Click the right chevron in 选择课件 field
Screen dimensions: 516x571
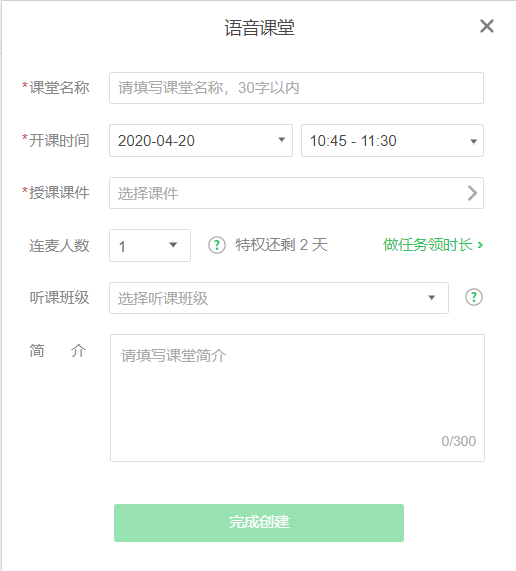click(x=472, y=193)
